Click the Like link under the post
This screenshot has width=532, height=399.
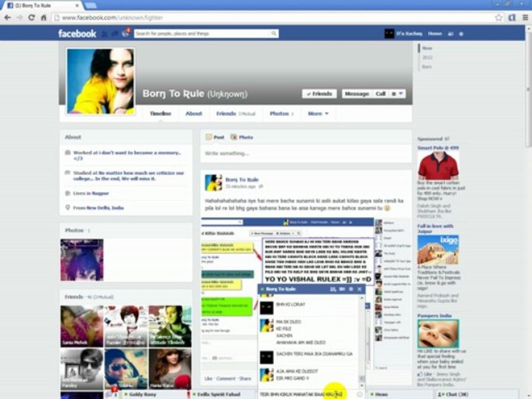tap(208, 378)
